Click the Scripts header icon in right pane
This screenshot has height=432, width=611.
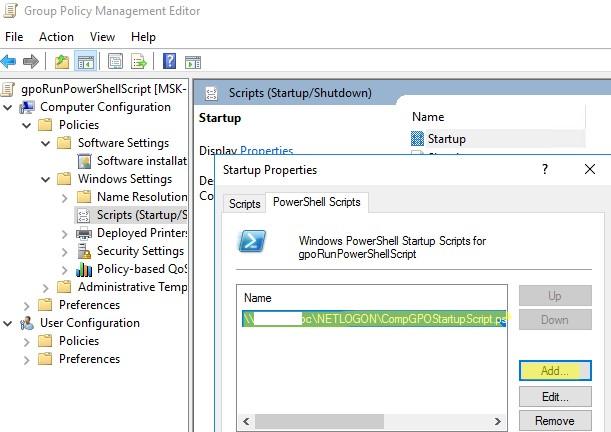click(211, 93)
